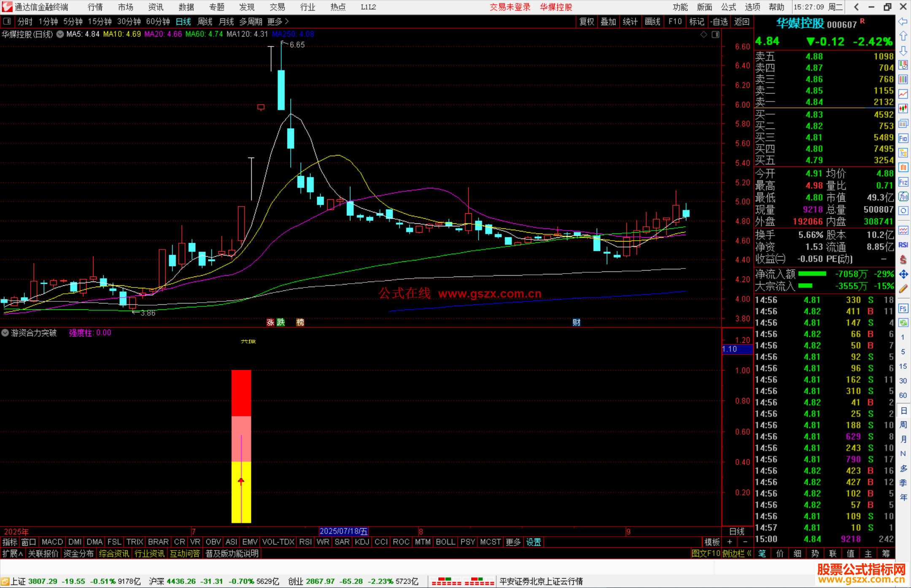Image resolution: width=911 pixels, height=588 pixels.
Task: Switch the sidebar period to 月 monthly
Action: pyautogui.click(x=903, y=439)
